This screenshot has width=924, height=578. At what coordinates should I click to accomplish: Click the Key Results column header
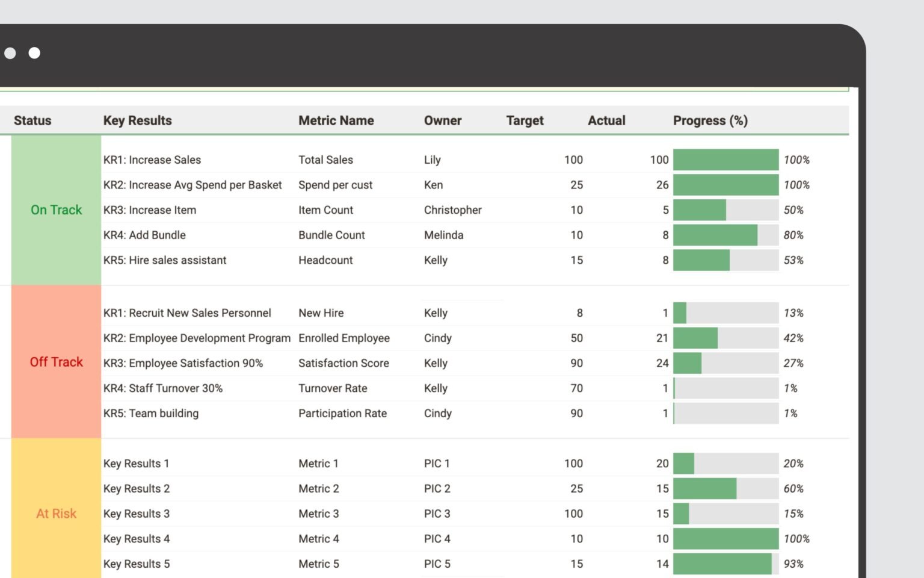point(138,120)
